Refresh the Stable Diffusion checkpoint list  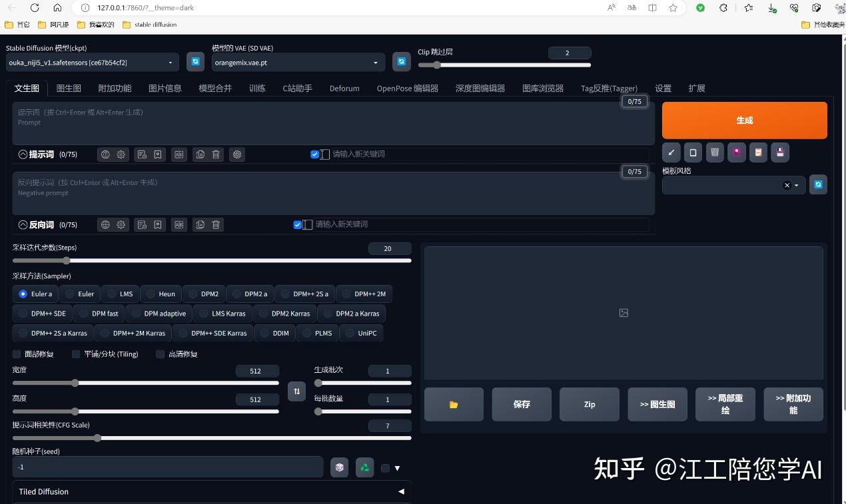click(x=195, y=61)
